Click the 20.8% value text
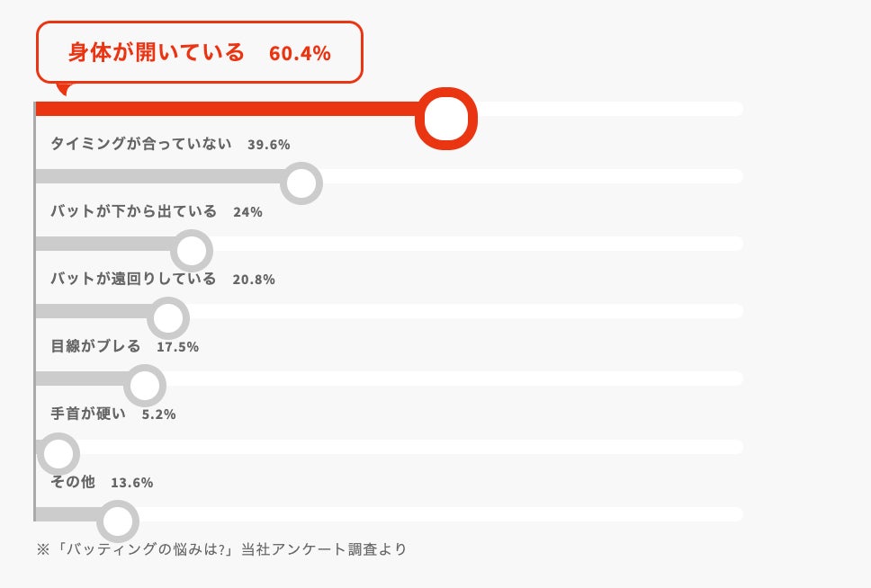This screenshot has height=588, width=871. 254,280
